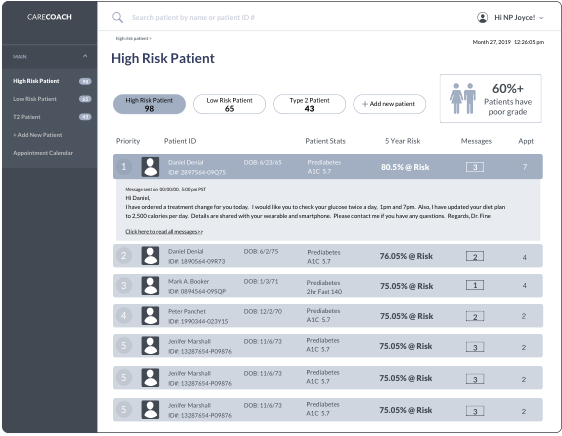Select + Add New Patient in sidebar
This screenshot has height=436, width=562.
click(38, 135)
